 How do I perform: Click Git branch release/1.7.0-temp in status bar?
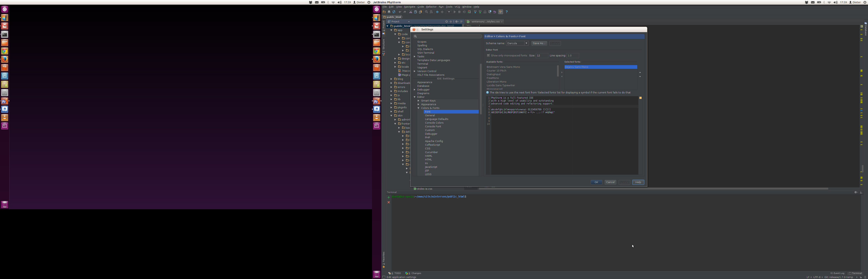pyautogui.click(x=839, y=277)
